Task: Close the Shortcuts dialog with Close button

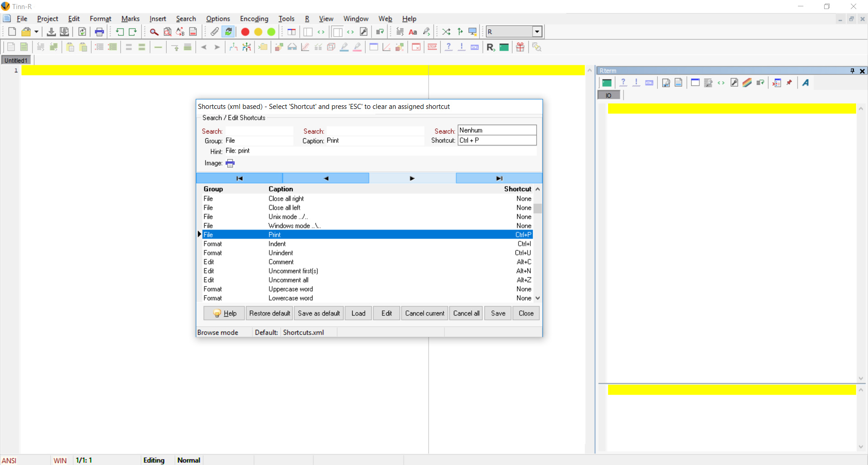Action: coord(526,313)
